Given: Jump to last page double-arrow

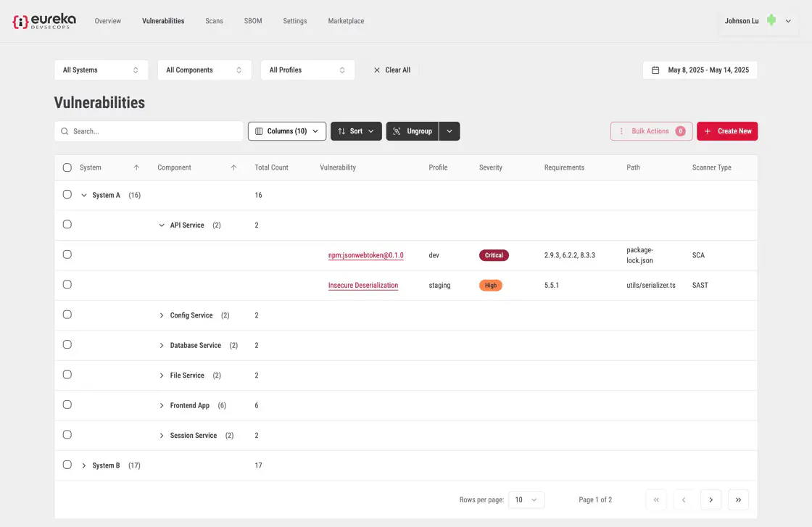Looking at the screenshot, I should [738, 499].
